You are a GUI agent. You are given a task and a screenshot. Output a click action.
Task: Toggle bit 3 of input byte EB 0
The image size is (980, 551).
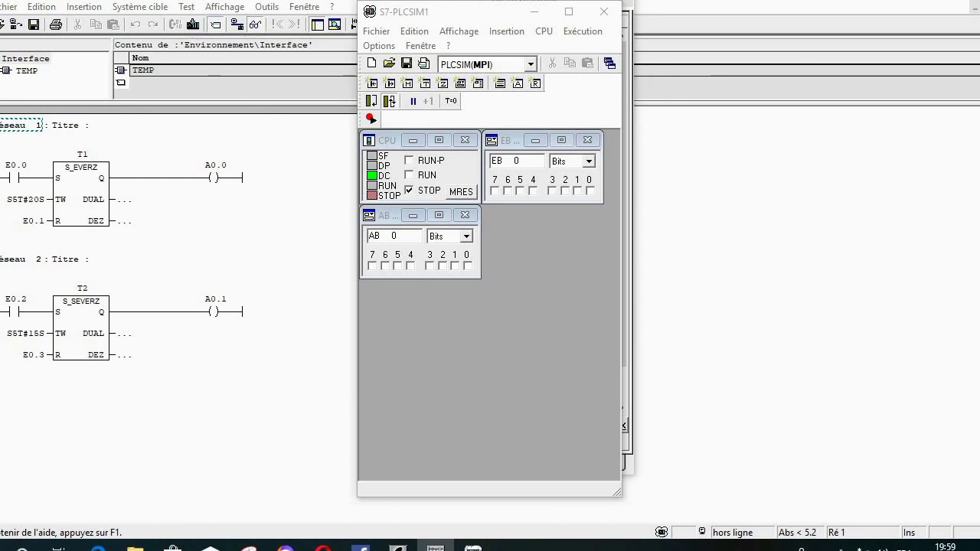click(553, 191)
